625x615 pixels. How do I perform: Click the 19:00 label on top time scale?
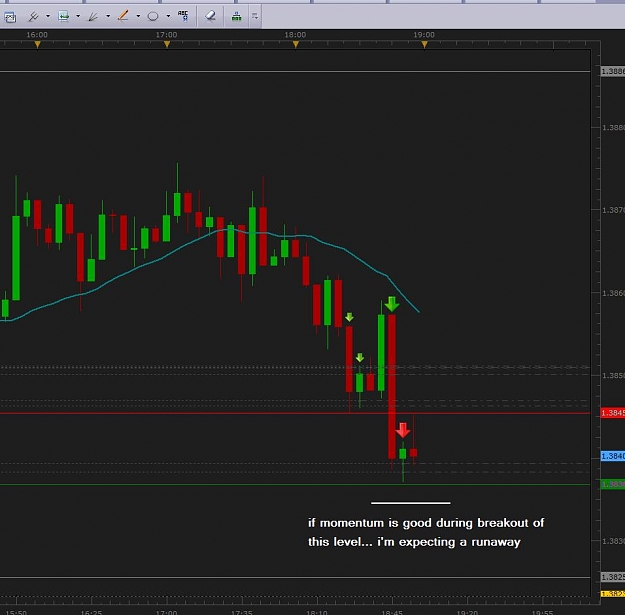pos(424,35)
